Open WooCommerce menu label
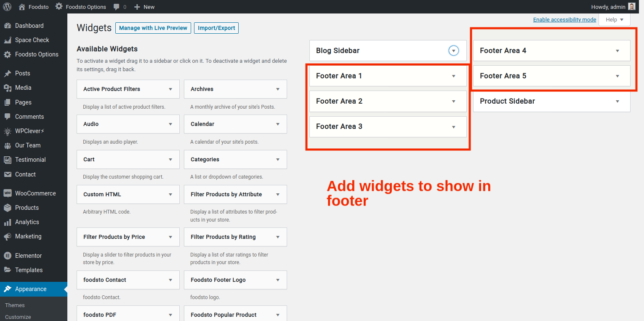This screenshot has width=644, height=321. pos(35,193)
